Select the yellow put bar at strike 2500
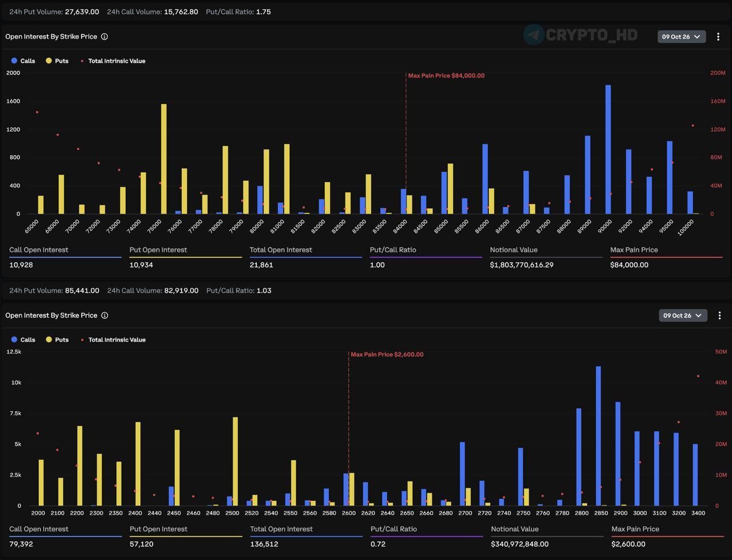 tap(235, 462)
